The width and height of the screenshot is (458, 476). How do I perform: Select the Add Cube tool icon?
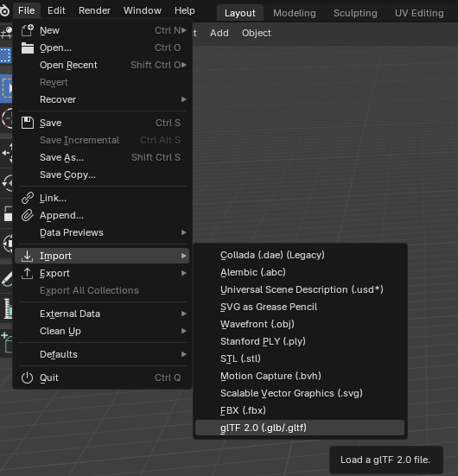point(7,343)
